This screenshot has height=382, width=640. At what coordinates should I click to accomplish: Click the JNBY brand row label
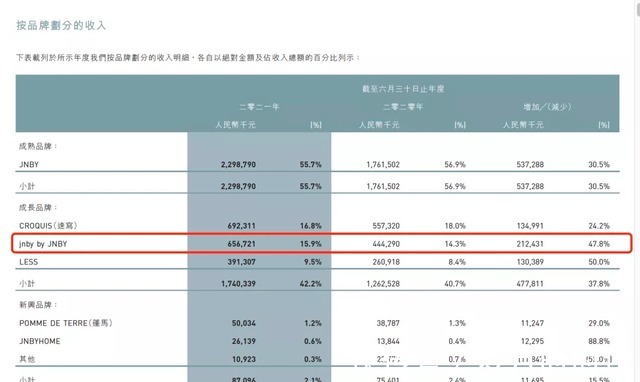pyautogui.click(x=29, y=164)
